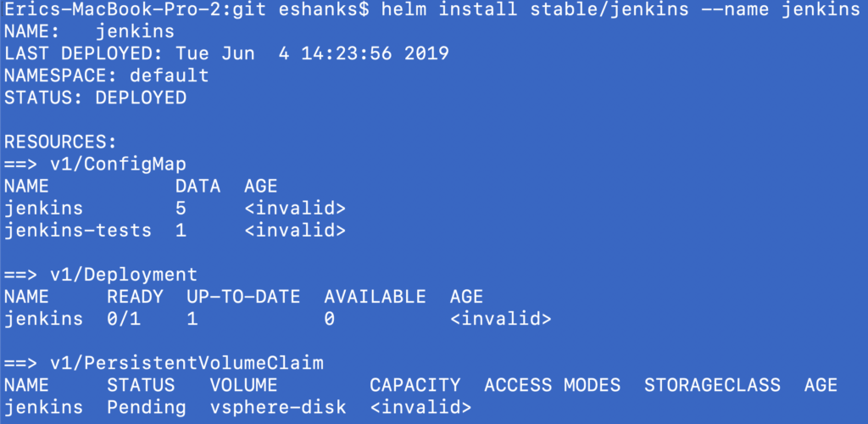Click the 'STATUS: DEPLOYED' line
Image resolution: width=868 pixels, height=424 pixels.
tap(95, 98)
